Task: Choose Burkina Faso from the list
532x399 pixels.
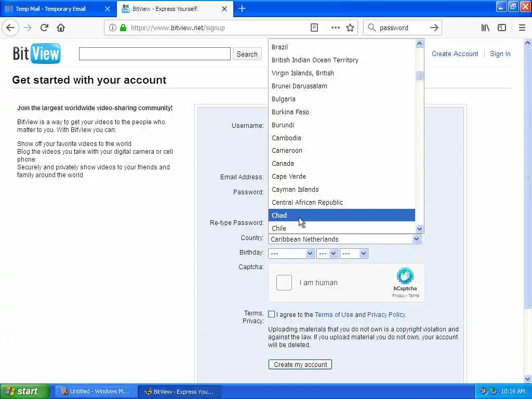Action: [342, 112]
